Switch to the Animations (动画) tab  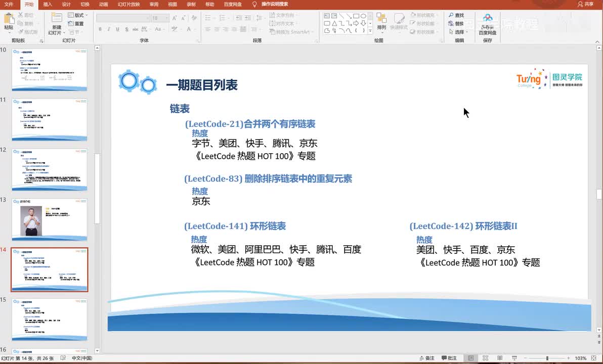[103, 4]
